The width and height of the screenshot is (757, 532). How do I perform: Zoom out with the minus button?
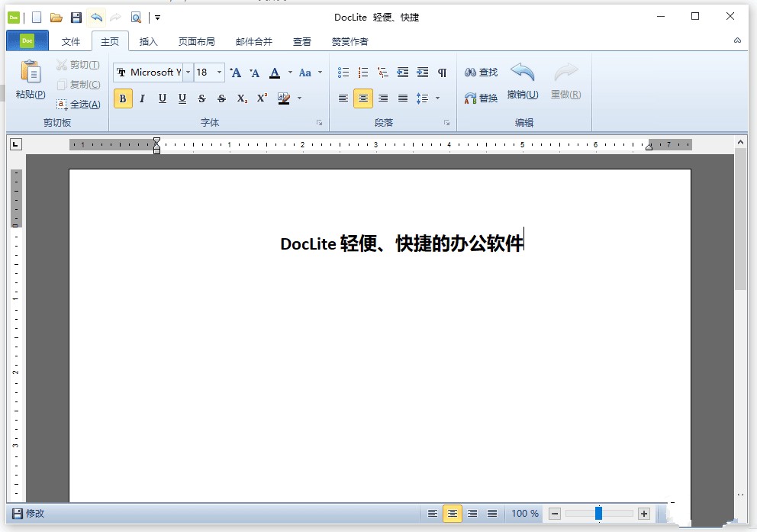coord(555,514)
